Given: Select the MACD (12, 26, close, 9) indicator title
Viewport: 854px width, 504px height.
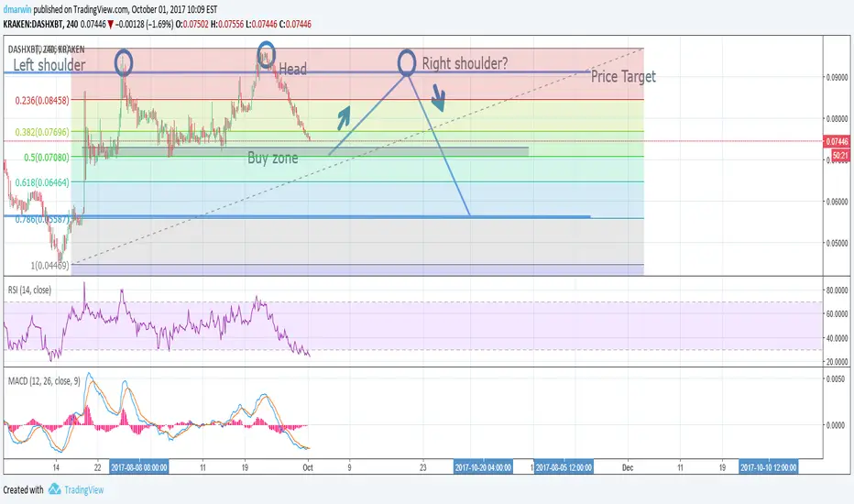Looking at the screenshot, I should click(44, 381).
